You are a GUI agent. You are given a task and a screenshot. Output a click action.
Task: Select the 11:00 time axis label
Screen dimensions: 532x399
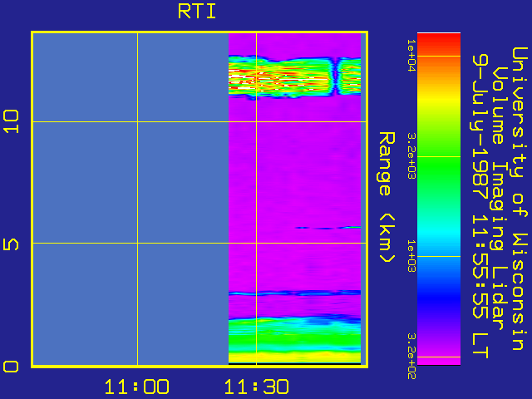pos(136,387)
